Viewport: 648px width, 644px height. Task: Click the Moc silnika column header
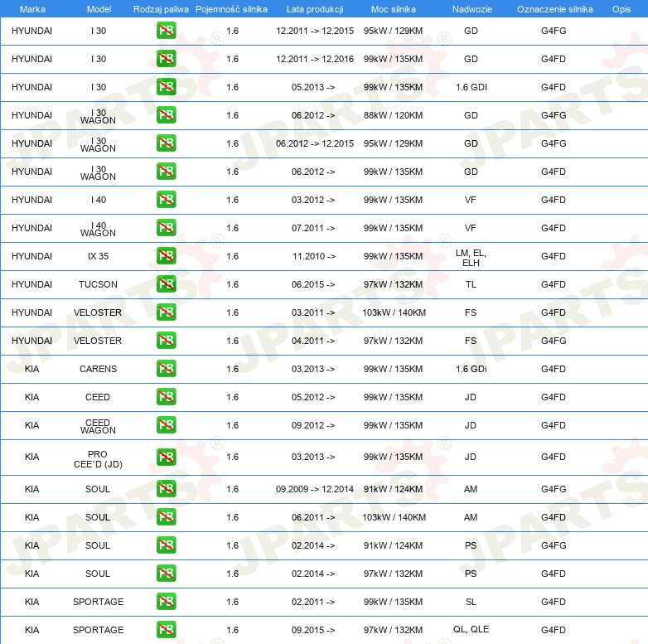pos(393,9)
